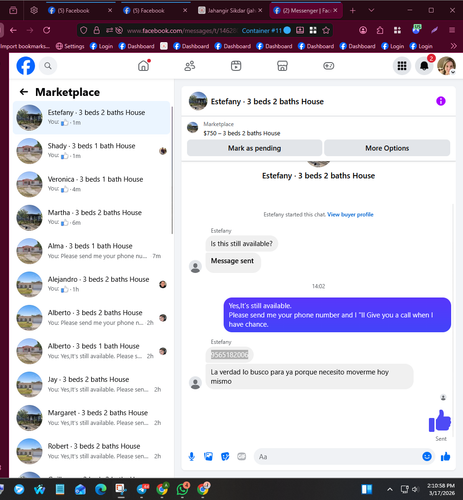Open Martha 3 beds 2 baths House chat
The image size is (463, 500).
click(92, 217)
